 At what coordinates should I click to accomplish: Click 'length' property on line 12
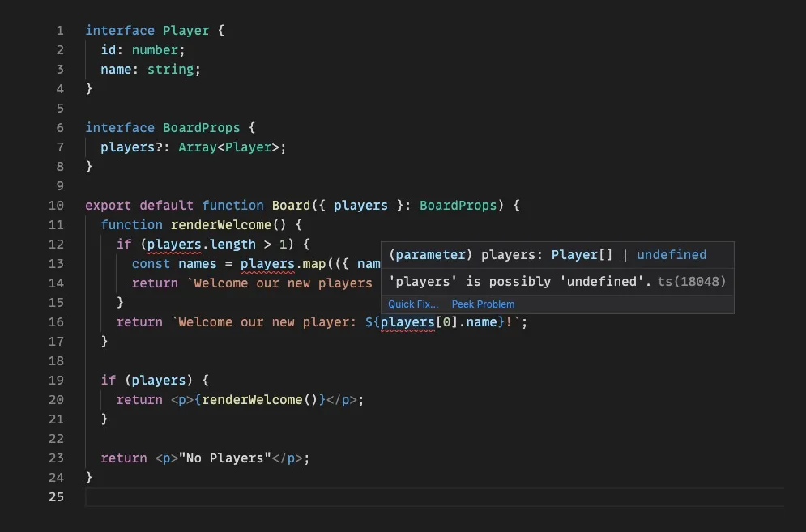232,245
